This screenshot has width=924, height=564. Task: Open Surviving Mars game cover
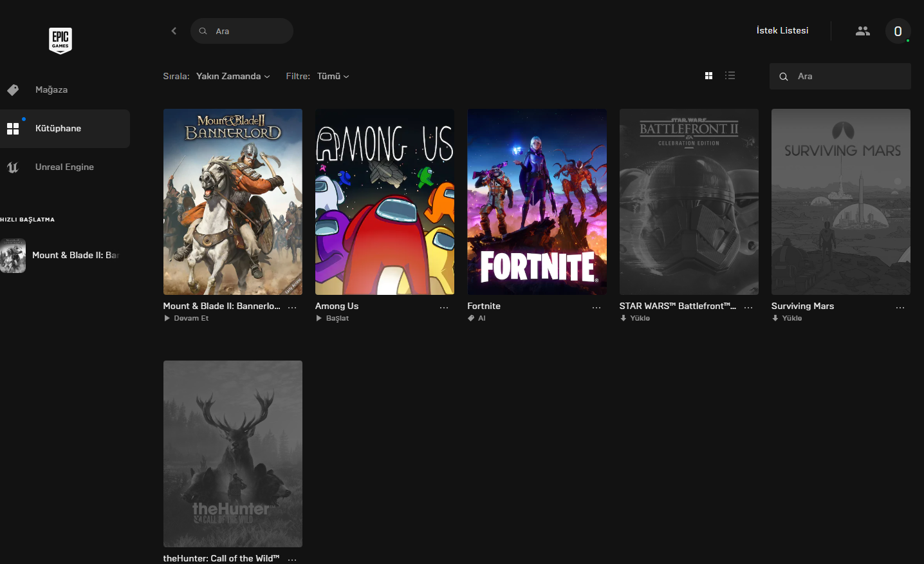point(841,202)
